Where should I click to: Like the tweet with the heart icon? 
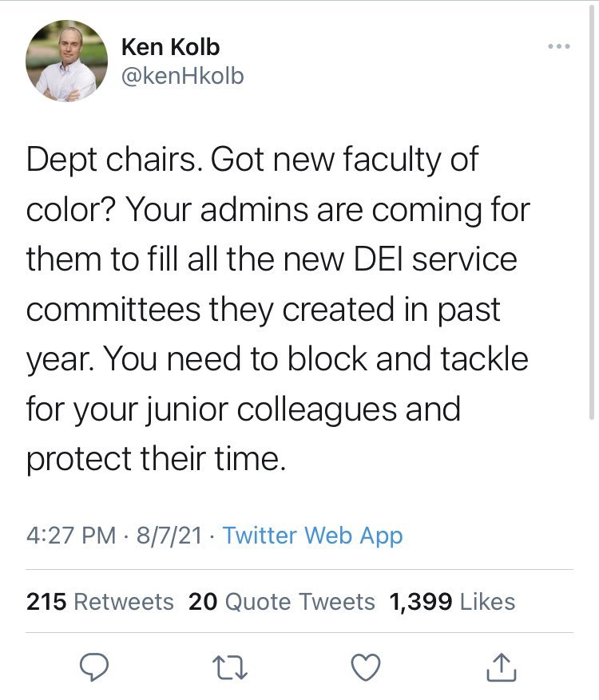click(x=367, y=666)
